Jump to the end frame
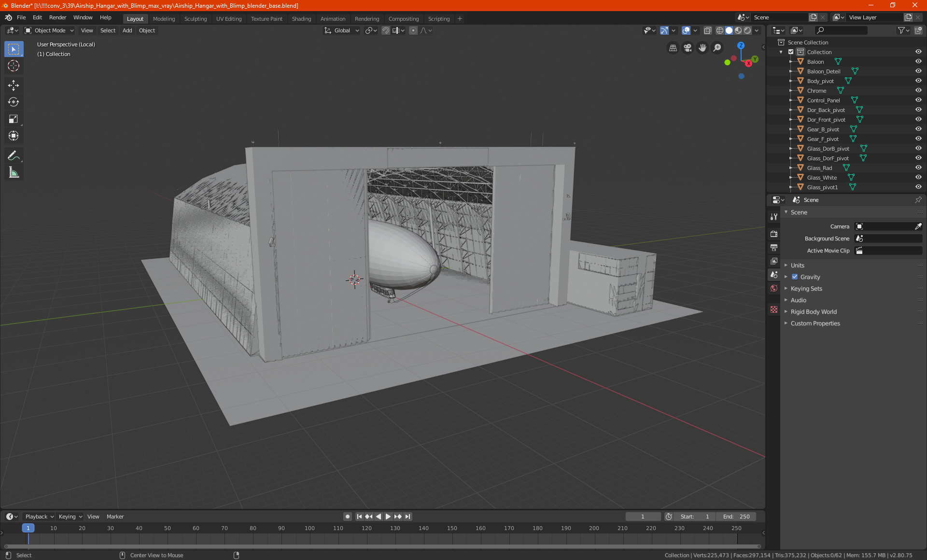Screen dimensions: 927x560 pos(407,517)
